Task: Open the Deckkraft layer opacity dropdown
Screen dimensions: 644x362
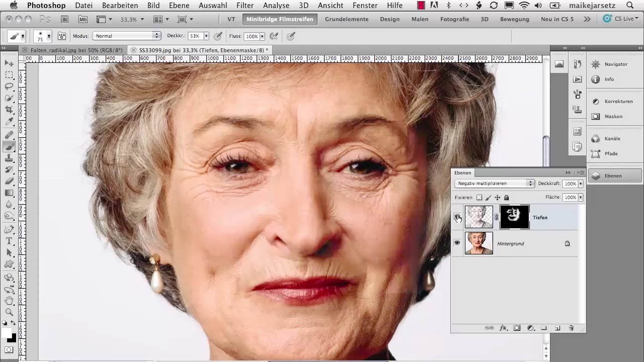Action: (x=581, y=184)
